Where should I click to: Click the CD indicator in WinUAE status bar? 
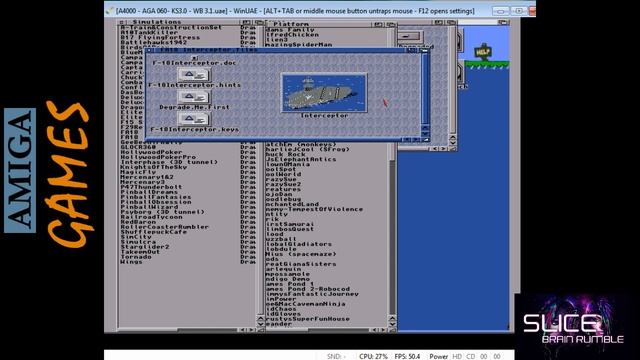pos(471,356)
